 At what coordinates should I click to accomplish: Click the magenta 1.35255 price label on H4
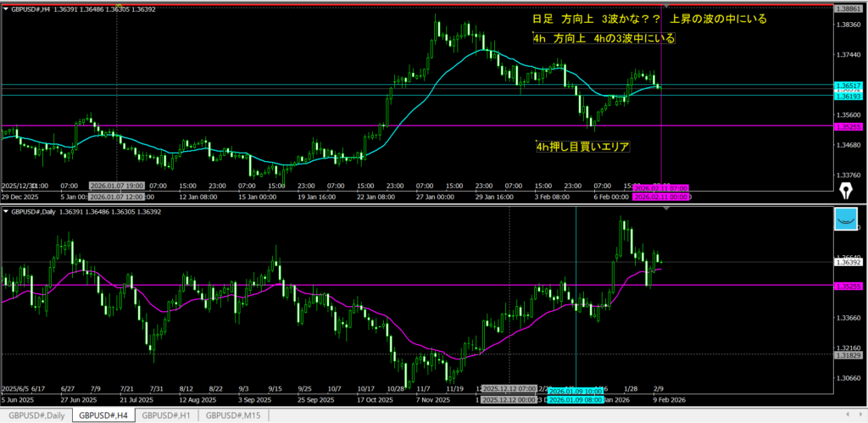point(848,126)
